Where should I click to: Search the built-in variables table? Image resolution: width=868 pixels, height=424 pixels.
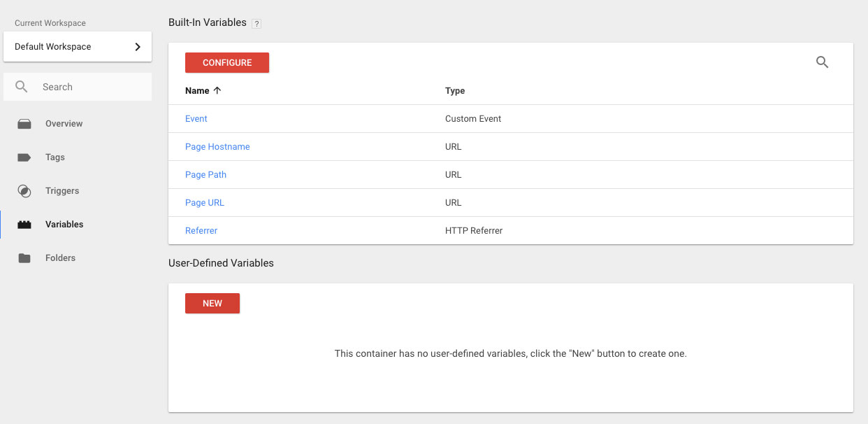823,62
